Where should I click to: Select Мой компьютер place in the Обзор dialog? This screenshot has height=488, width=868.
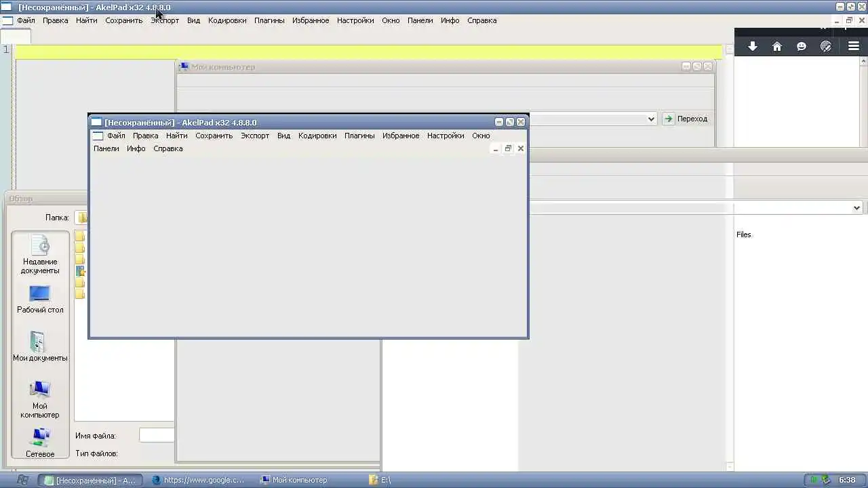coord(40,399)
